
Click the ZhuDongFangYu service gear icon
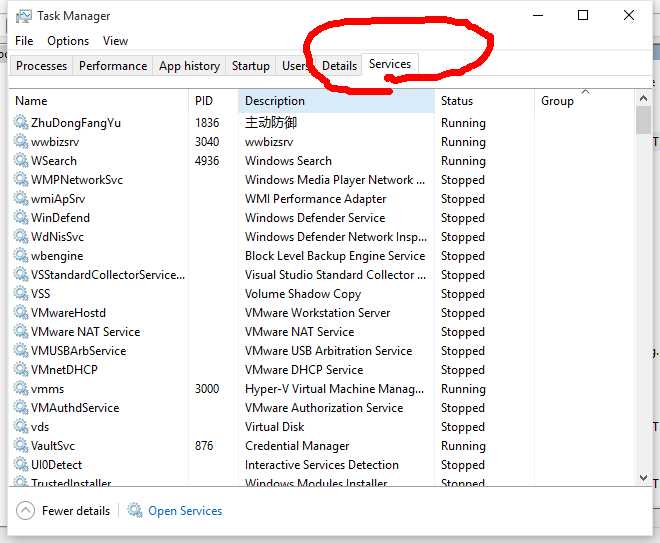click(x=21, y=122)
